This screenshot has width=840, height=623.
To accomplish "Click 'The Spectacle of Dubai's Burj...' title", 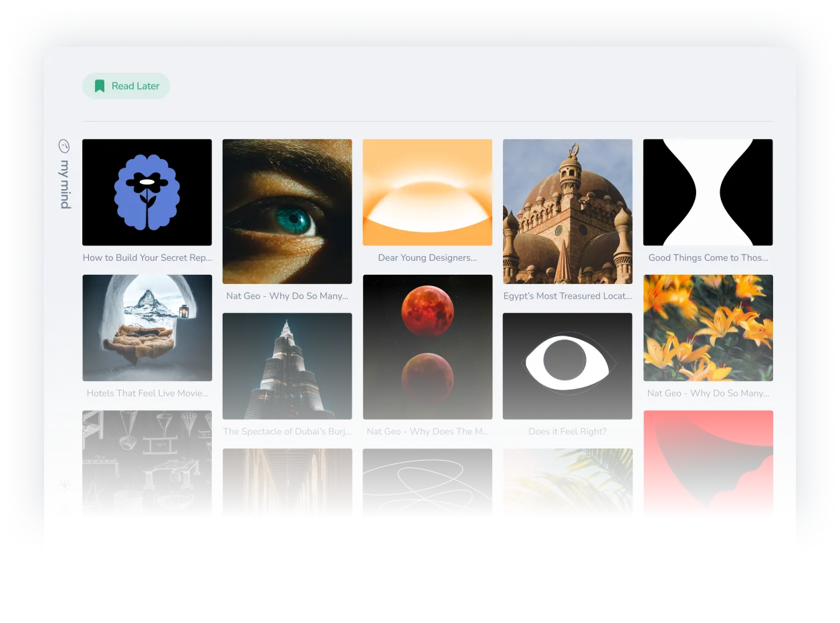I will pyautogui.click(x=288, y=431).
